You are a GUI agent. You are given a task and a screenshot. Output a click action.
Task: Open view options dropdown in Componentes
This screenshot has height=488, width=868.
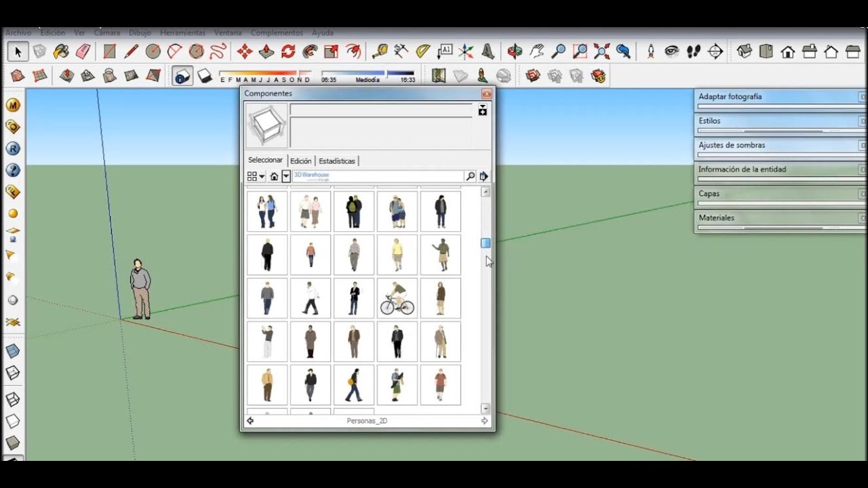tap(256, 176)
